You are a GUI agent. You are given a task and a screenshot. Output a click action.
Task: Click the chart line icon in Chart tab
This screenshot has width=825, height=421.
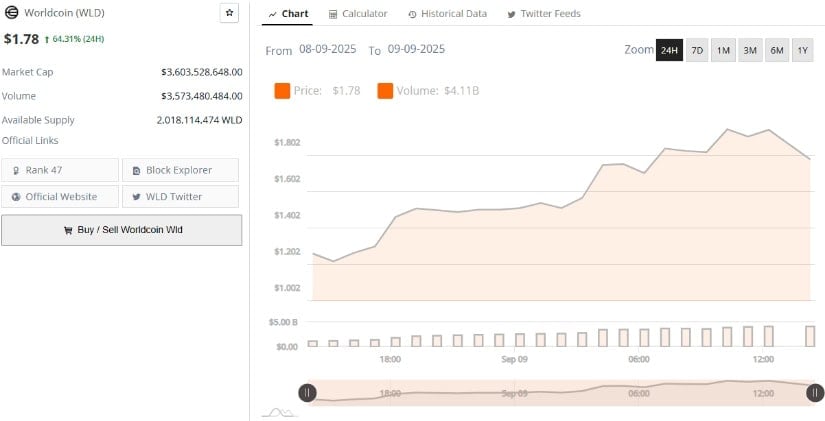pyautogui.click(x=273, y=15)
